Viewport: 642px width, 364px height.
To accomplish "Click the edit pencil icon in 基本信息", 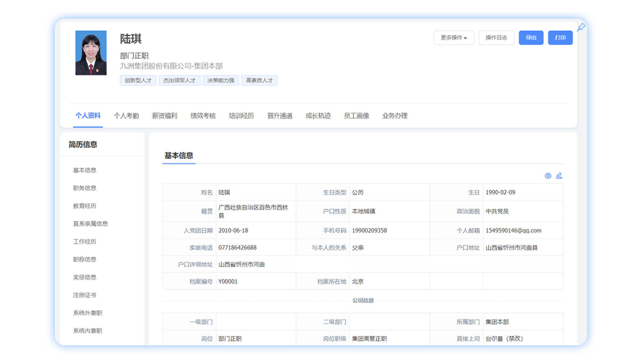I will pyautogui.click(x=559, y=176).
